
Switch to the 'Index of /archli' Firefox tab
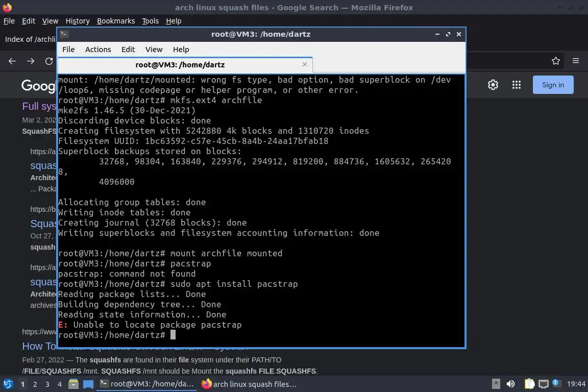30,39
